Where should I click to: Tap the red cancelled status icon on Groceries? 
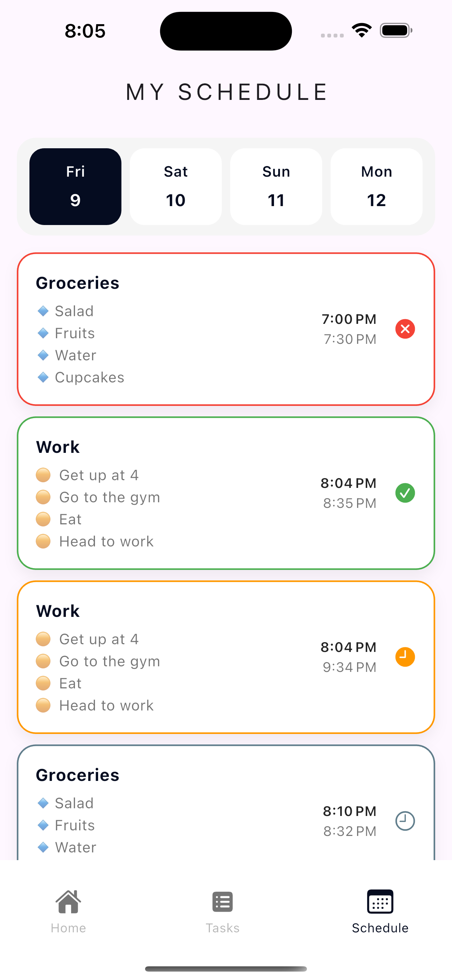[x=405, y=329]
